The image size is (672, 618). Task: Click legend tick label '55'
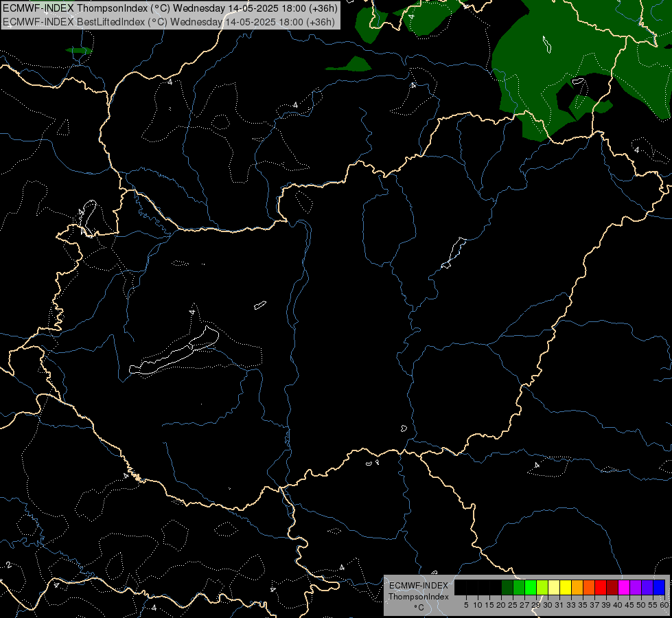653,605
